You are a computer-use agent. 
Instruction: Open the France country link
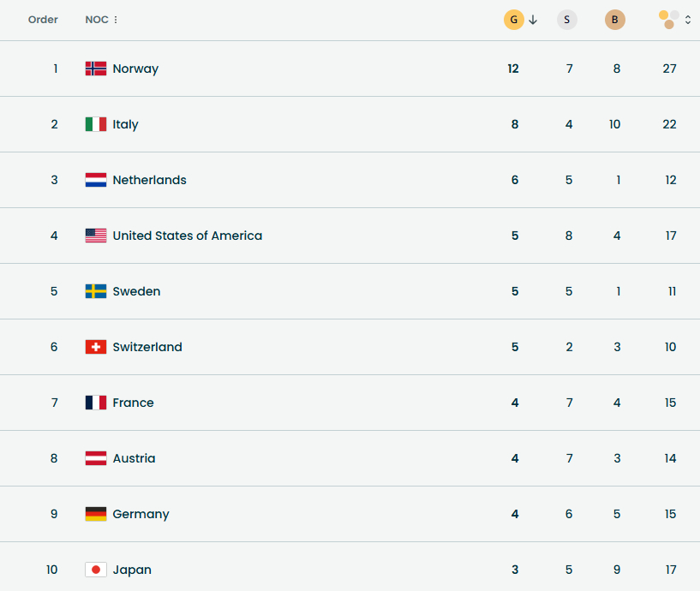click(133, 403)
